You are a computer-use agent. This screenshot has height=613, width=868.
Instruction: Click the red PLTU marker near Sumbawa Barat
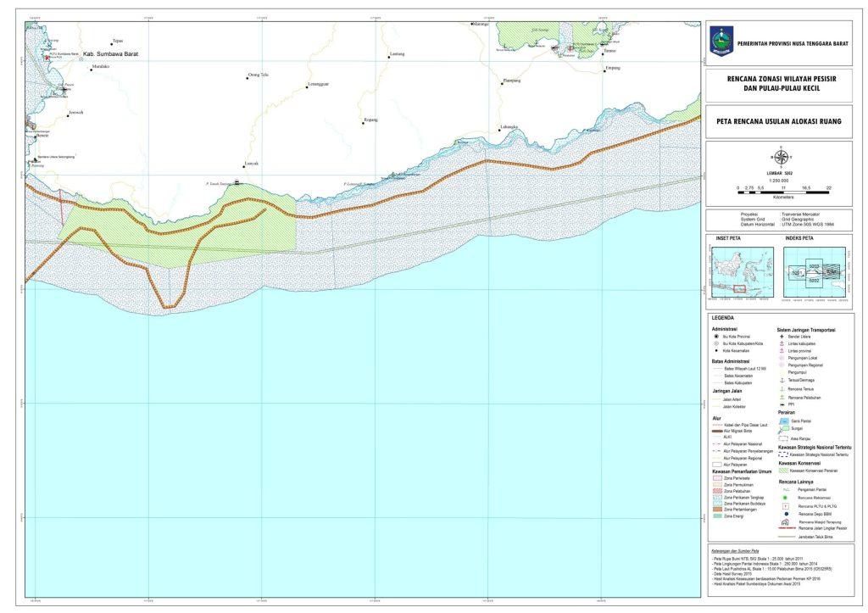pyautogui.click(x=47, y=57)
